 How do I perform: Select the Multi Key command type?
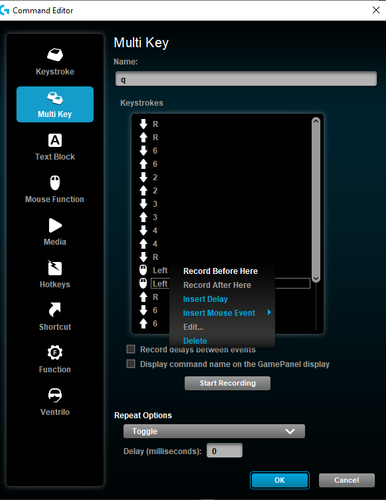[x=55, y=104]
